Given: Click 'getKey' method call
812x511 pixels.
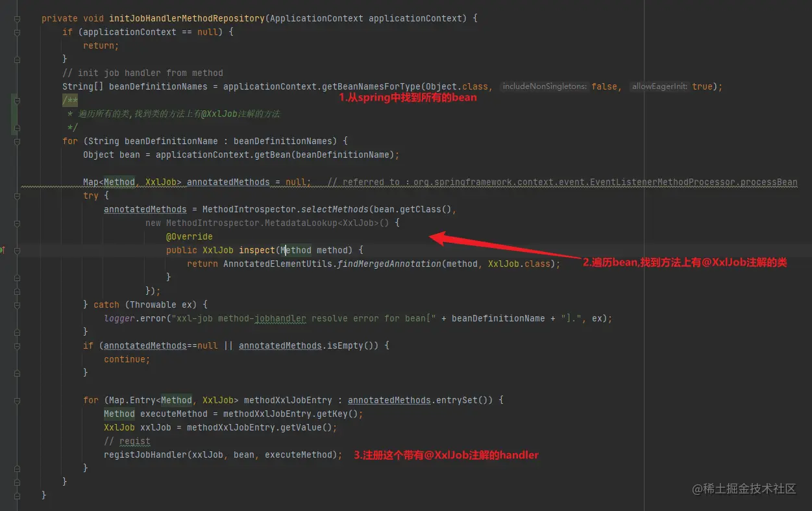Looking at the screenshot, I should point(332,414).
